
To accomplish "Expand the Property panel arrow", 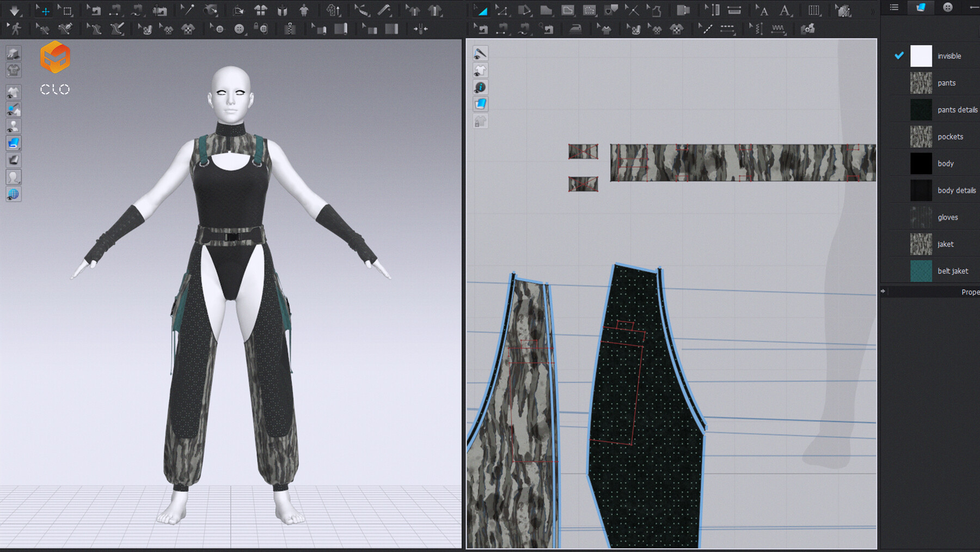I will pyautogui.click(x=883, y=292).
